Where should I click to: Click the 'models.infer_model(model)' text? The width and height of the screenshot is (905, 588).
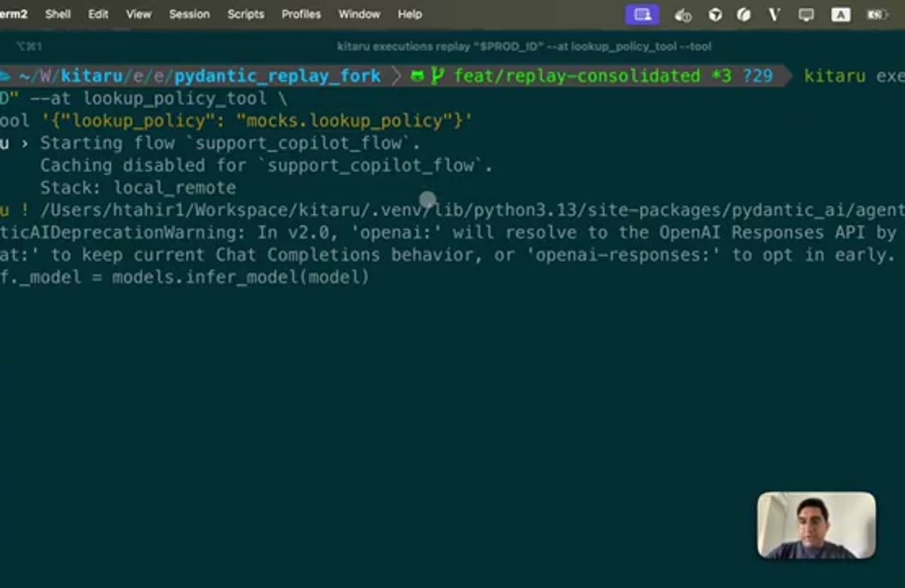pyautogui.click(x=240, y=277)
